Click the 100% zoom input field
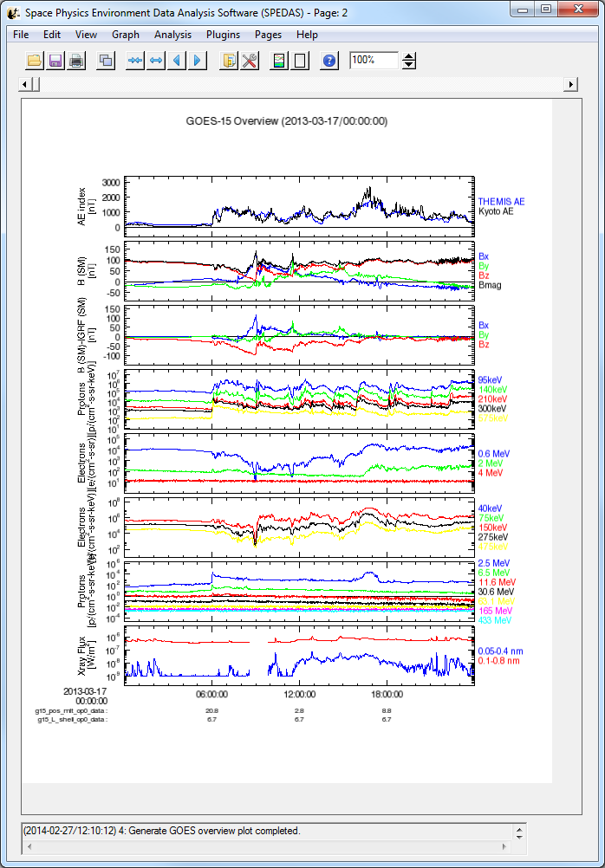The width and height of the screenshot is (605, 868). tap(374, 60)
